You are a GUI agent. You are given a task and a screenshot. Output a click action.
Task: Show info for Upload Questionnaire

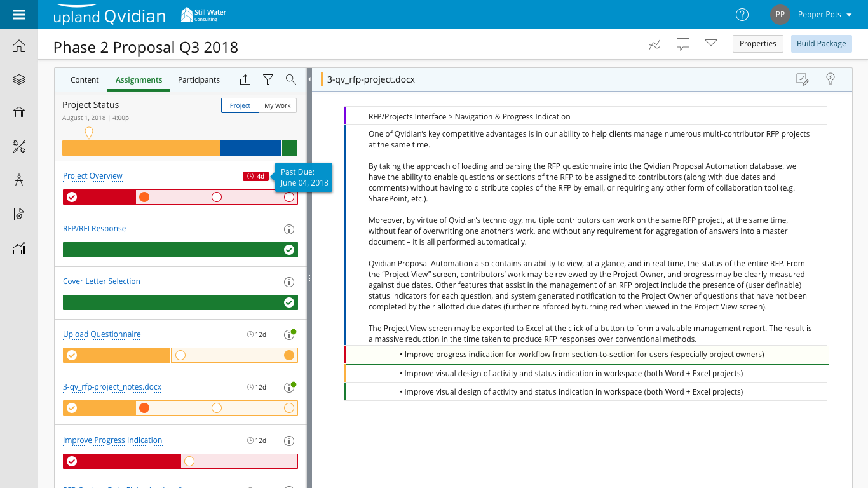pos(289,334)
